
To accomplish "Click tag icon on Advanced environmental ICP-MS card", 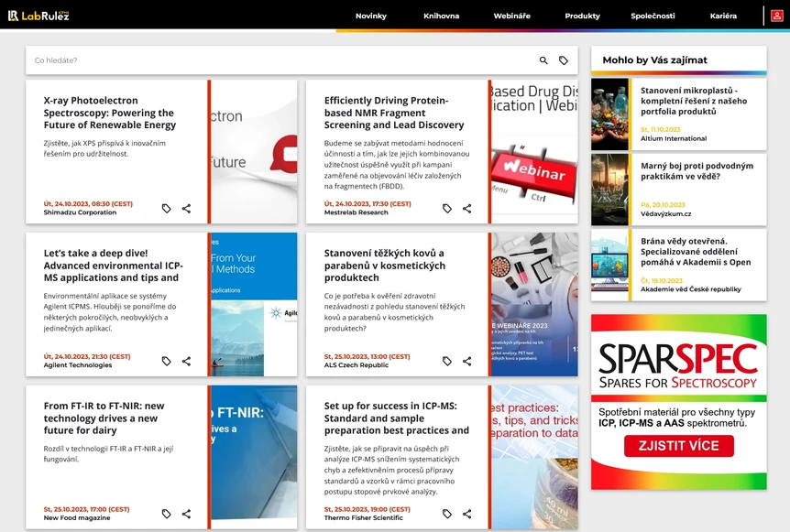I will point(166,361).
